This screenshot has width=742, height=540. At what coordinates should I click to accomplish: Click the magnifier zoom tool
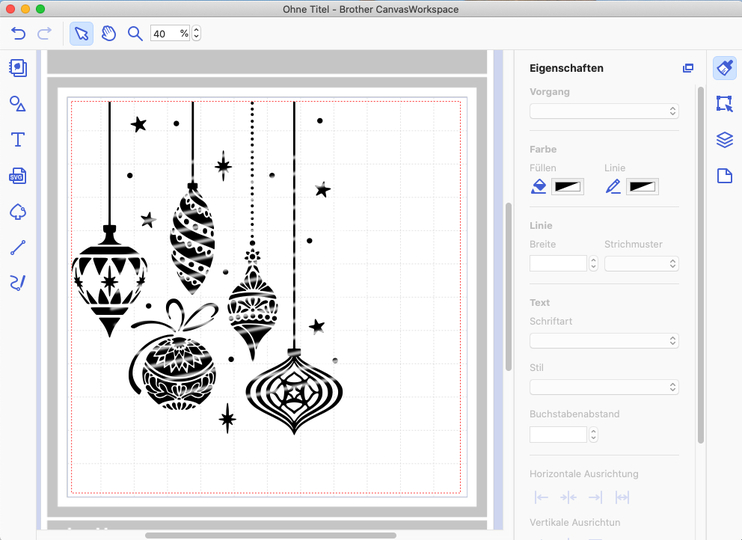tap(135, 34)
